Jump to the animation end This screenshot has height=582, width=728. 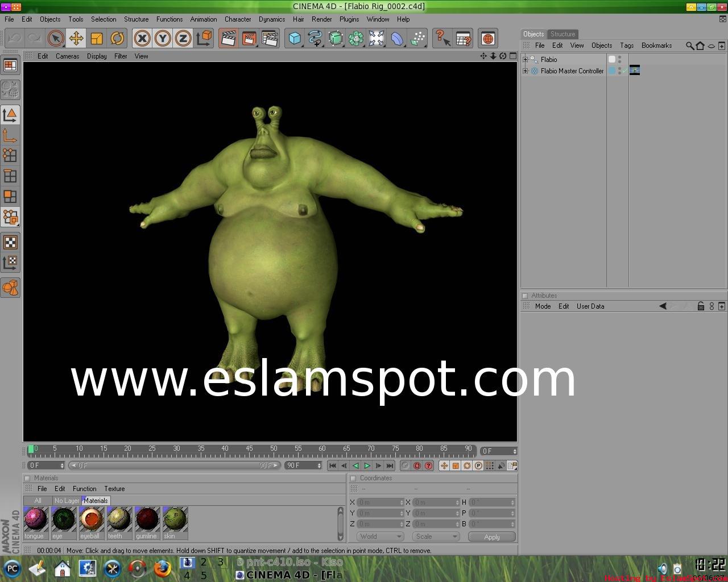click(390, 465)
